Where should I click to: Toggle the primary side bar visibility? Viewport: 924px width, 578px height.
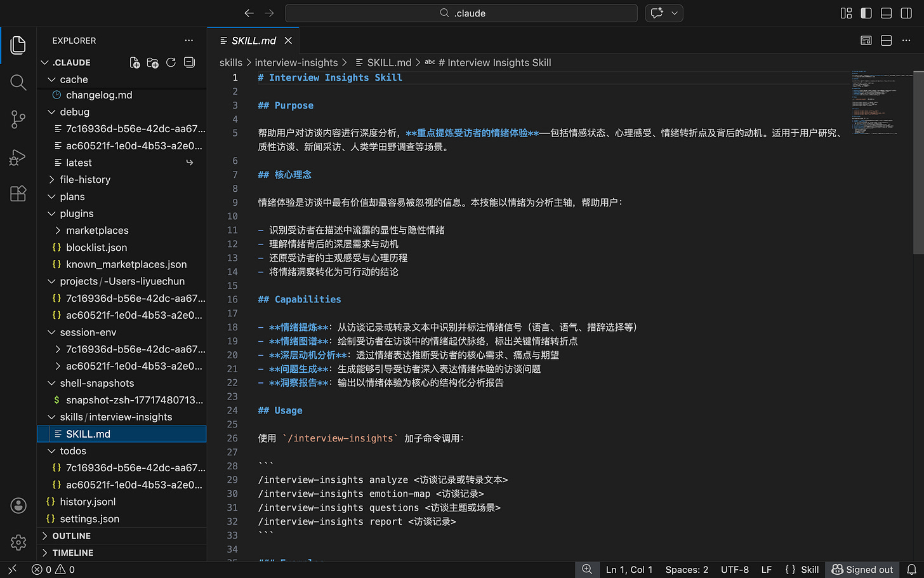point(866,13)
